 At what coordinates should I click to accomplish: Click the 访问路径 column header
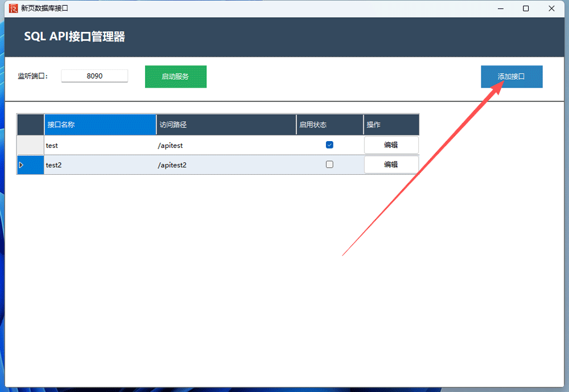pos(226,125)
